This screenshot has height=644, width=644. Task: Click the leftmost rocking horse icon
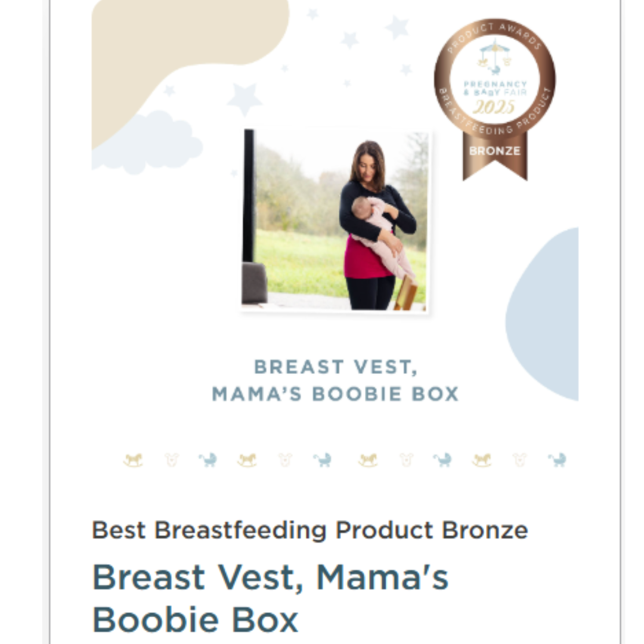(x=133, y=460)
